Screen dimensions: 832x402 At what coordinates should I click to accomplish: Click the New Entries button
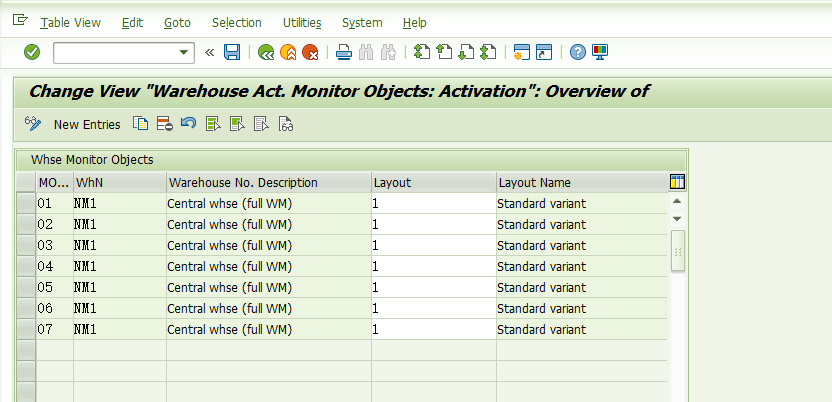[87, 125]
